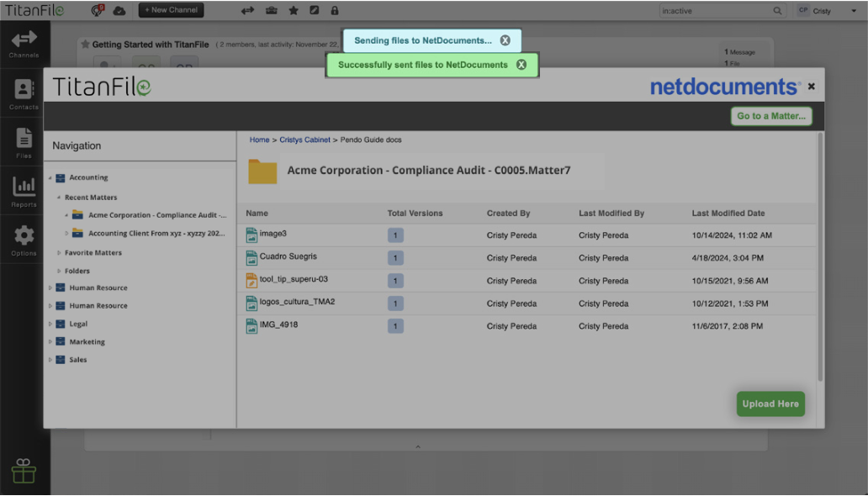
Task: Click the edit note icon in toolbar
Action: [314, 10]
